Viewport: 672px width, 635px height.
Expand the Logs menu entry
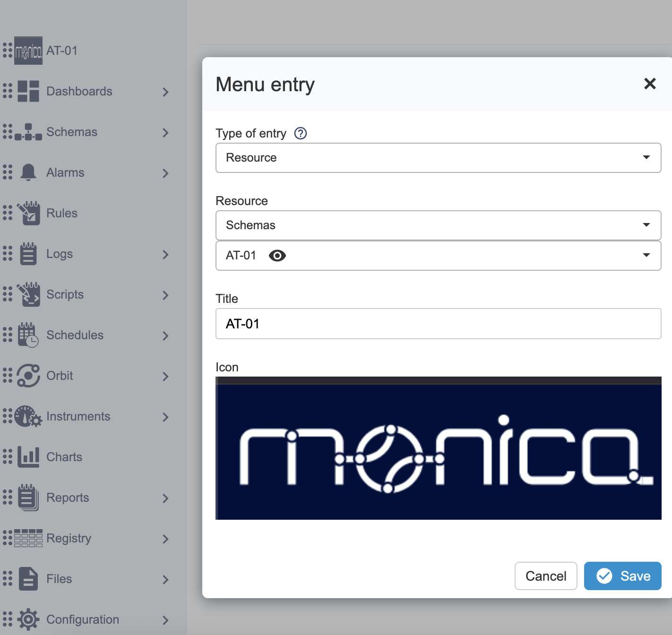tap(165, 254)
